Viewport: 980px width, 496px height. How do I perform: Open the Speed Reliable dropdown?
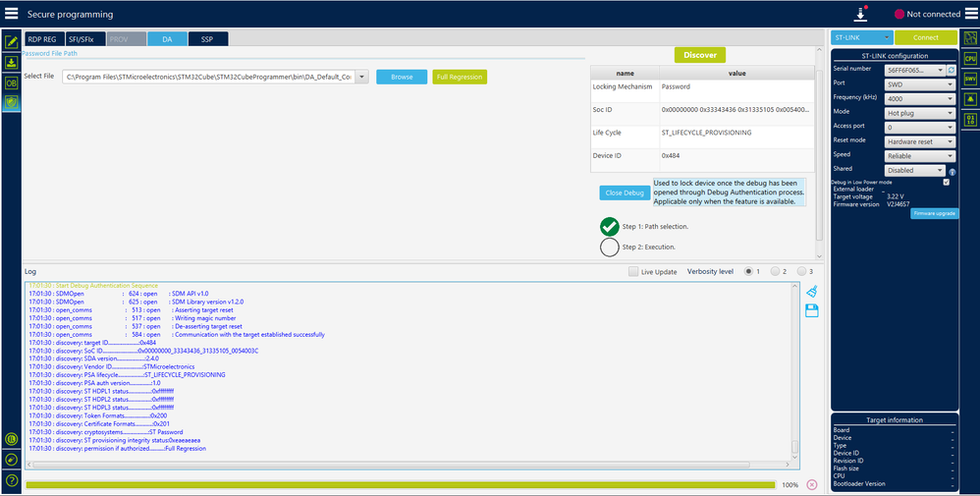(x=921, y=156)
